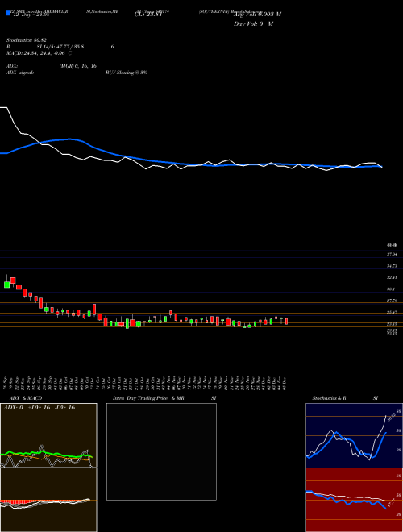
Task: Click the 'CL: 23.81' closing price text
Action: [x=148, y=15]
